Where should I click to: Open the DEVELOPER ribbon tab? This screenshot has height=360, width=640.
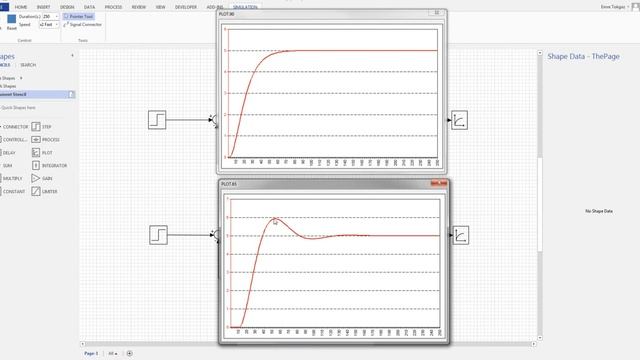point(186,7)
